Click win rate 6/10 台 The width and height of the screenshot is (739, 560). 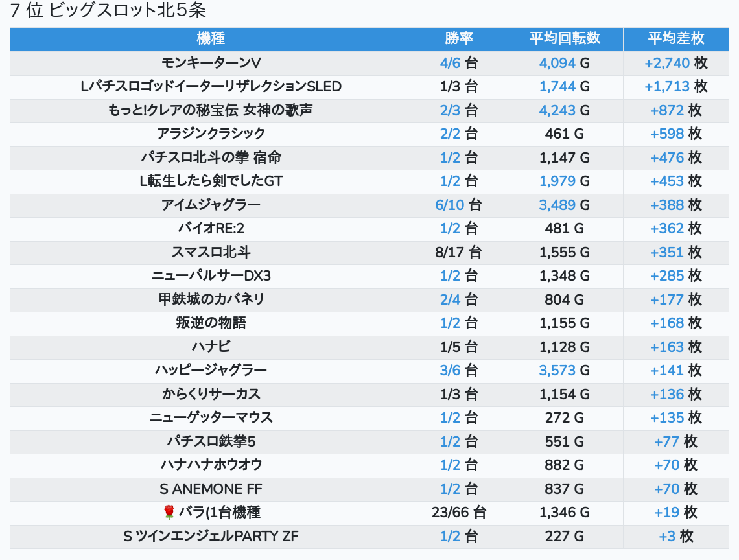458,205
